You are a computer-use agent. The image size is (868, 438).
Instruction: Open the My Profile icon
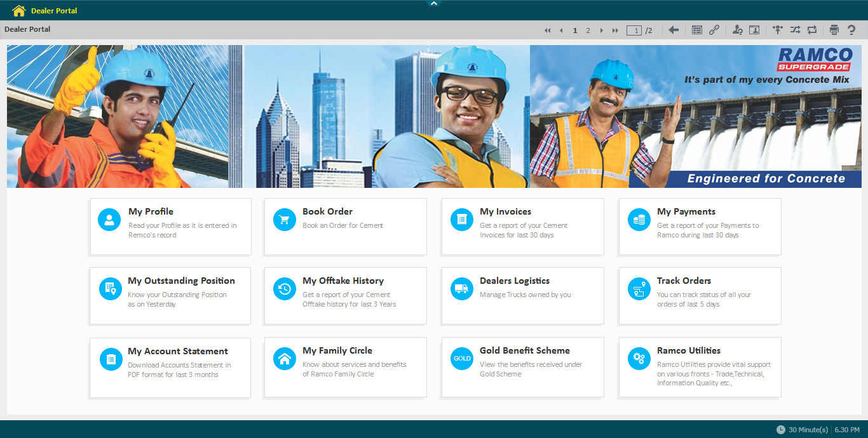pyautogui.click(x=109, y=220)
